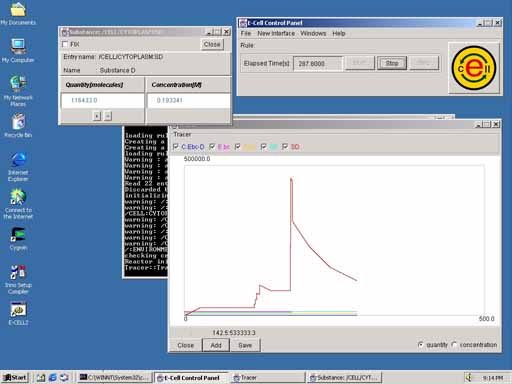Open the Windows menu
The width and height of the screenshot is (512, 384).
tap(313, 33)
